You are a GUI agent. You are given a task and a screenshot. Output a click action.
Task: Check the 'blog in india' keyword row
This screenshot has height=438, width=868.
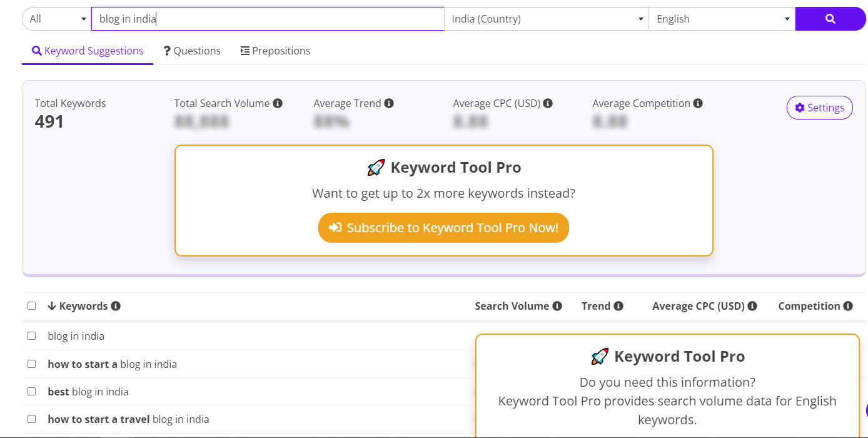click(x=32, y=336)
